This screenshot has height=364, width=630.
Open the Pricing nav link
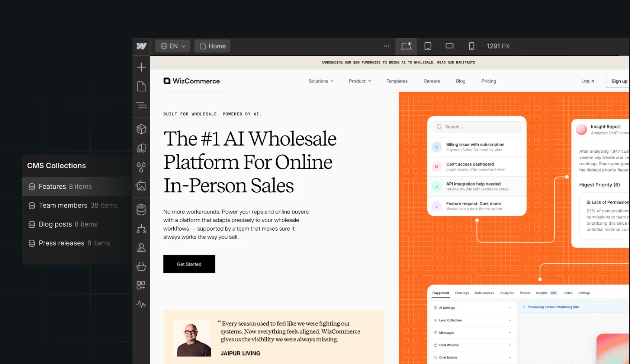pos(489,81)
